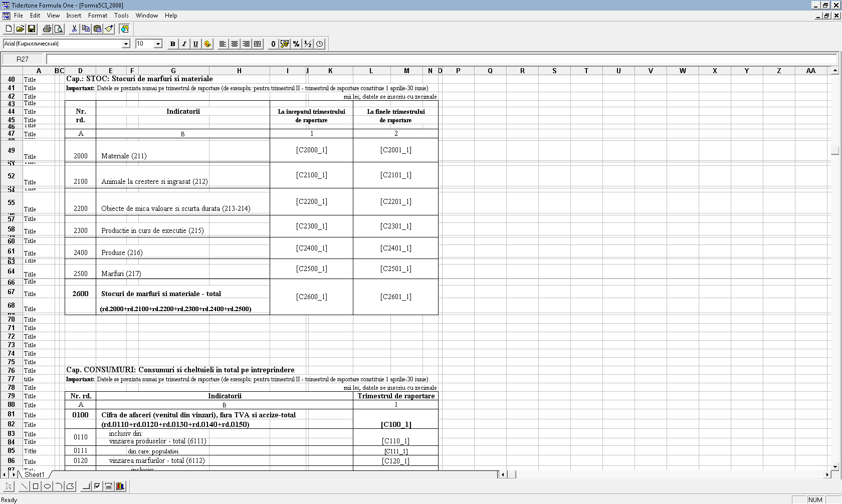Screen dimensions: 842x504
Task: Insert a checkbox control from drawing toolbar
Action: tap(97, 486)
